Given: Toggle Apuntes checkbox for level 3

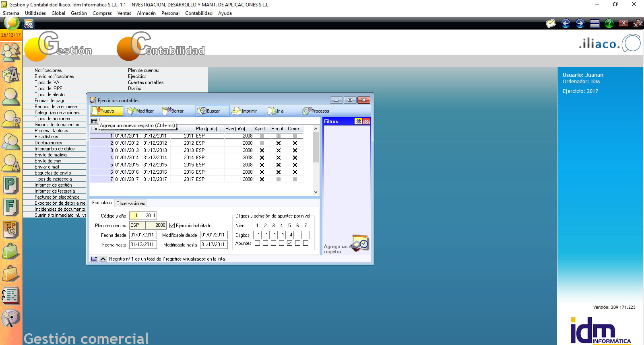Looking at the screenshot, I should [x=273, y=243].
